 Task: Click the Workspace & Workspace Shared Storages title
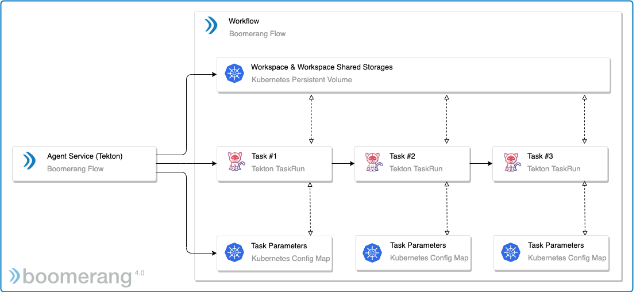coord(322,67)
